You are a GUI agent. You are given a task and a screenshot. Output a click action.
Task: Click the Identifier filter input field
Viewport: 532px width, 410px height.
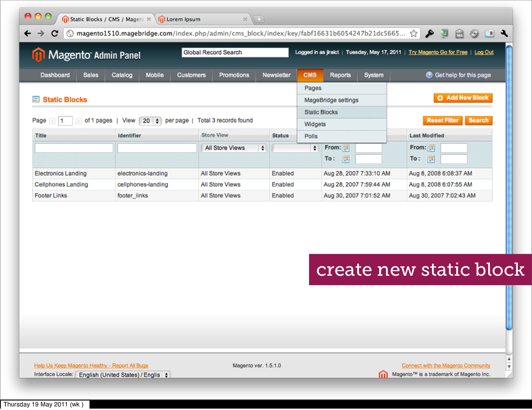coord(157,148)
